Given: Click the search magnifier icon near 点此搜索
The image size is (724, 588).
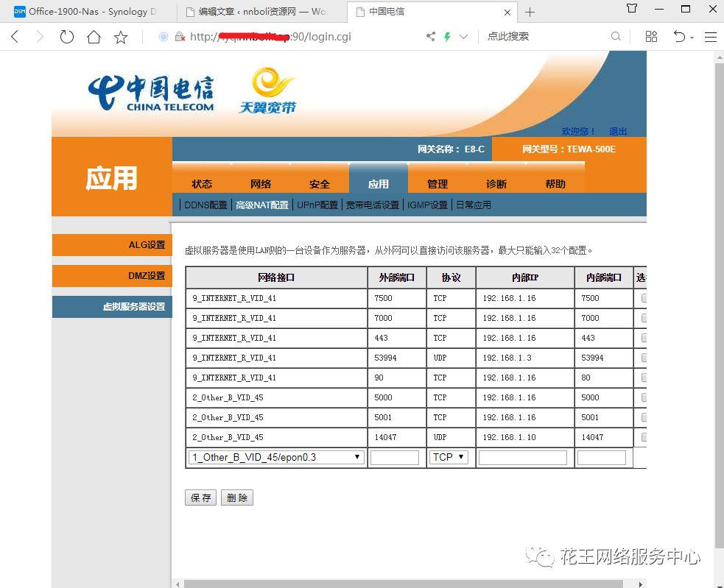Looking at the screenshot, I should point(616,36).
